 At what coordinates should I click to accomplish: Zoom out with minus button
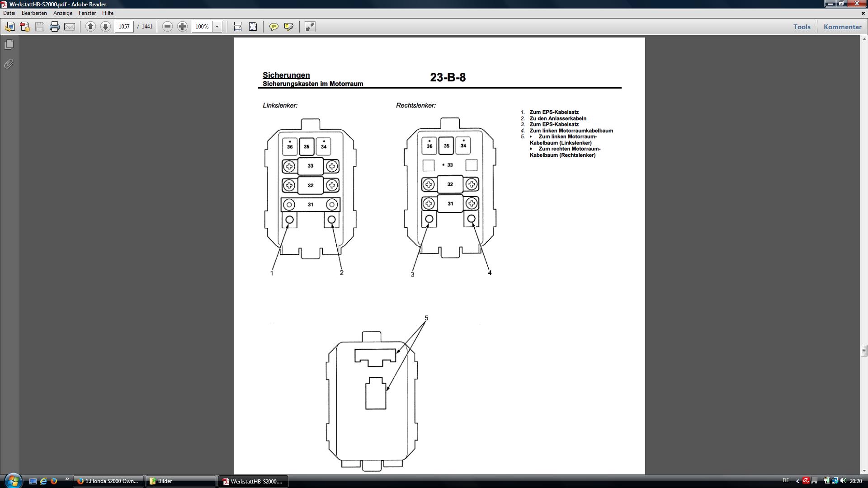[167, 27]
